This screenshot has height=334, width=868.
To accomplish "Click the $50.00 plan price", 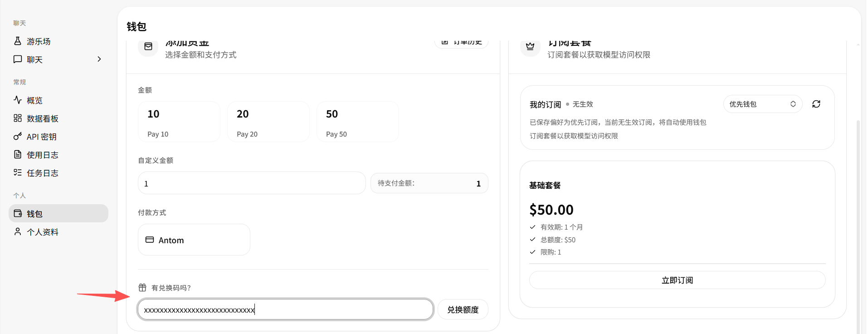I will [x=551, y=210].
